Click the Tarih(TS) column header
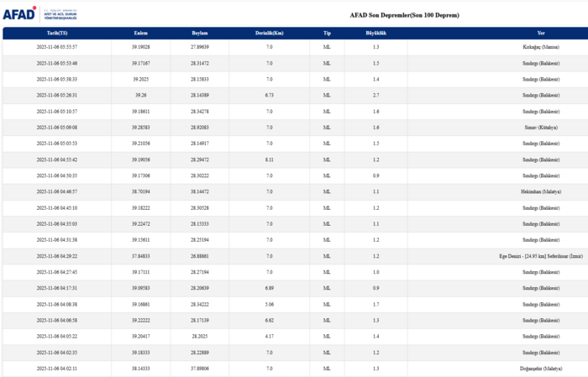Image resolution: width=588 pixels, height=377 pixels. [56, 33]
